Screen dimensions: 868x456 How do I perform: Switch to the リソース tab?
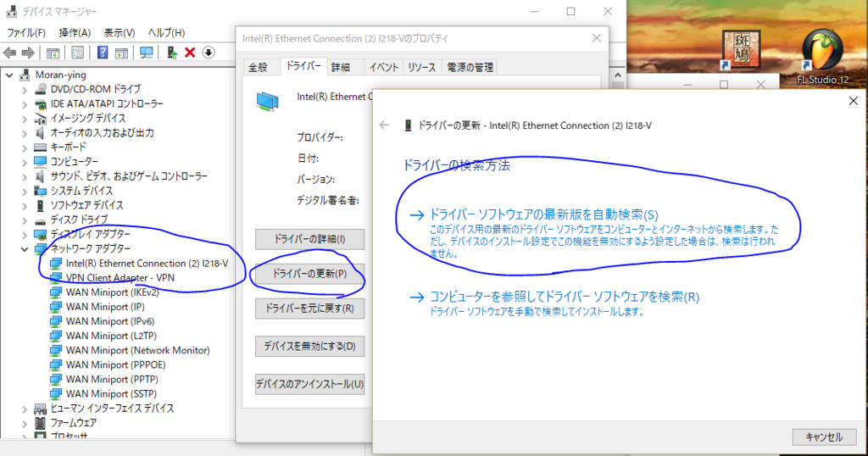422,68
